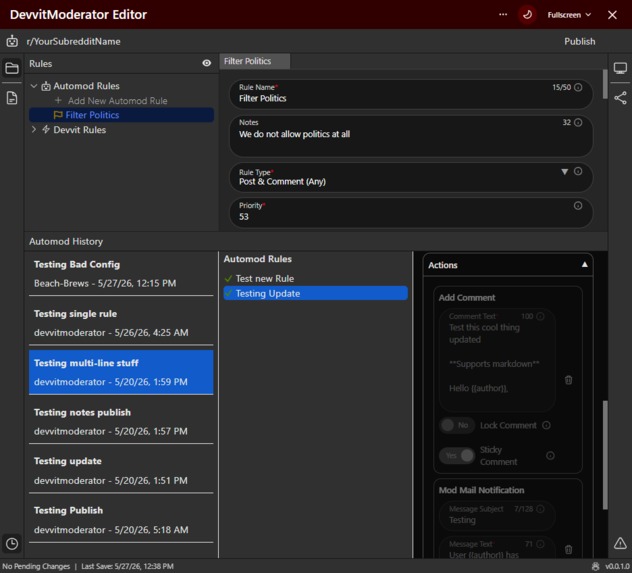Click the Message Subject field
Viewport: 632px width, 573px height.
tap(497, 515)
